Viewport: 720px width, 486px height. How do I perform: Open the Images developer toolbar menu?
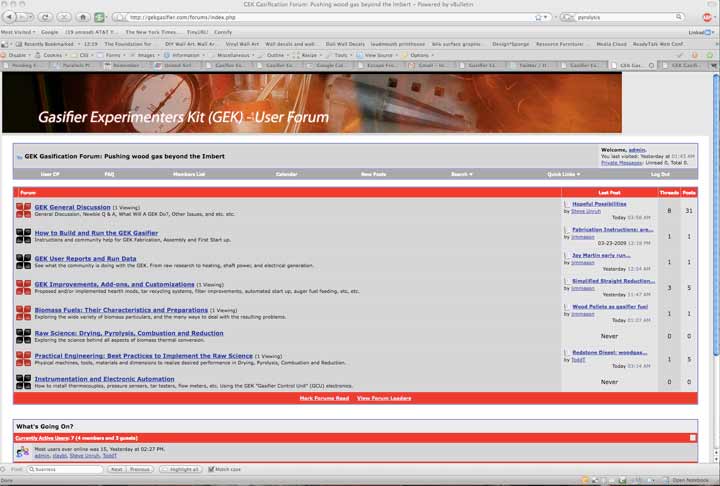point(145,55)
